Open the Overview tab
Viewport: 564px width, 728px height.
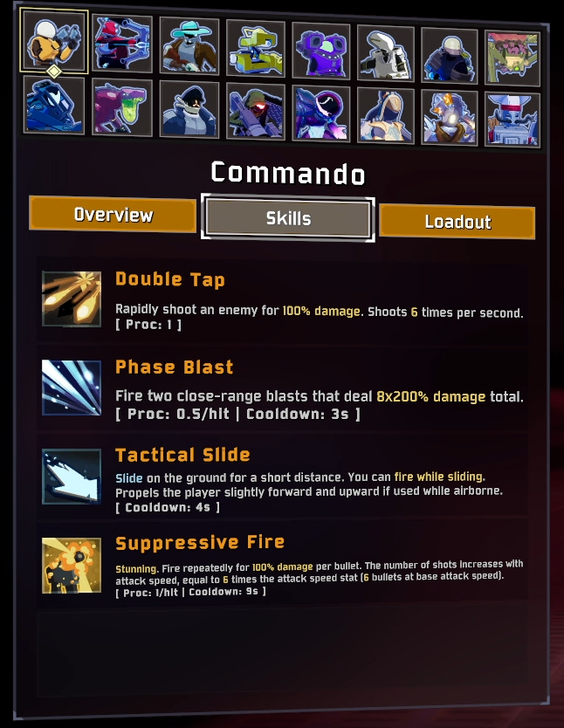point(113,214)
